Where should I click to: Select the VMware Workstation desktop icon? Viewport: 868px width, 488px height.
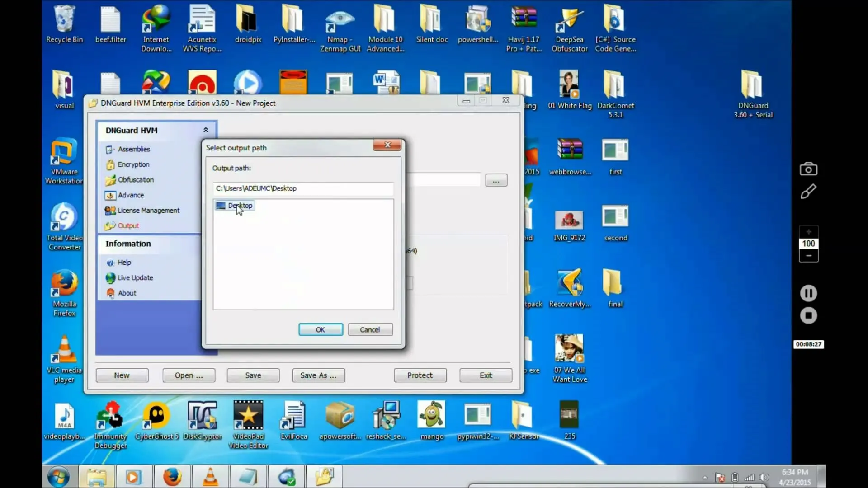(x=64, y=161)
